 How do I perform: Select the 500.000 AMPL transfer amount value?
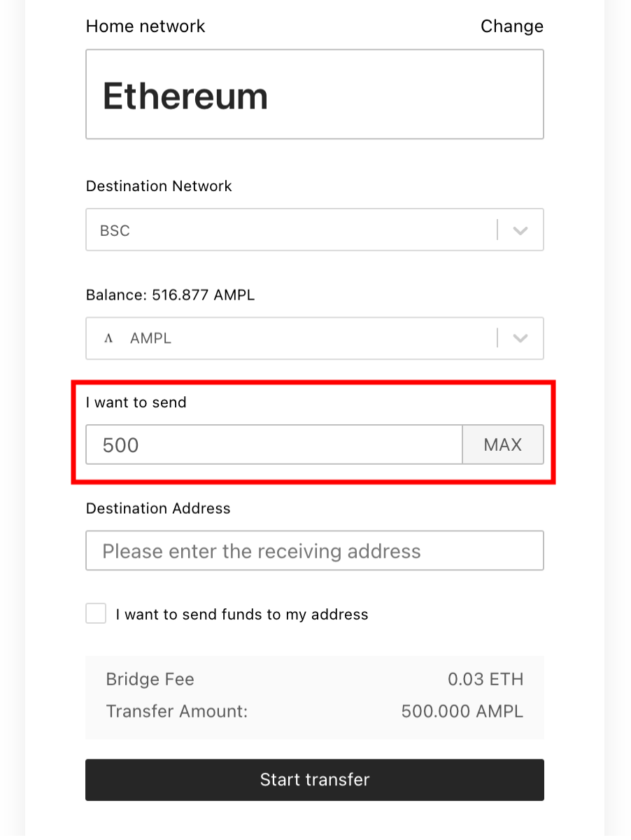pos(462,712)
